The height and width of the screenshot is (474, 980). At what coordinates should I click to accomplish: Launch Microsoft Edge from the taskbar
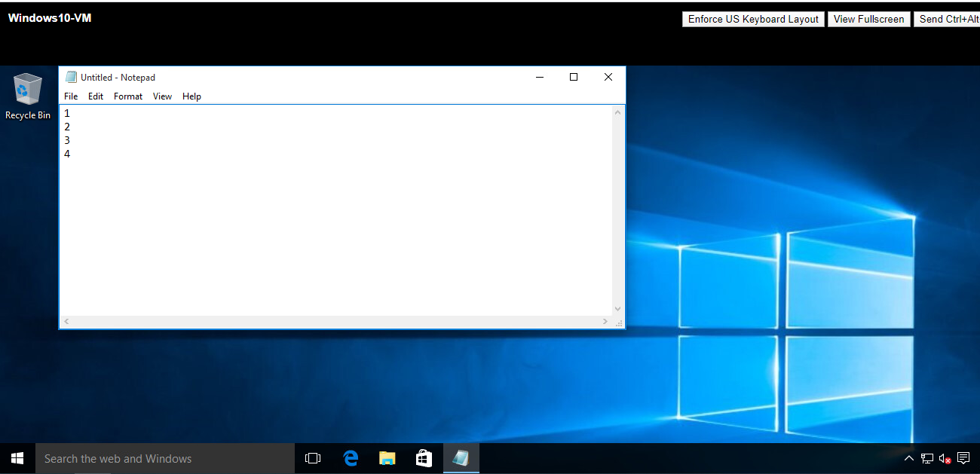click(350, 458)
